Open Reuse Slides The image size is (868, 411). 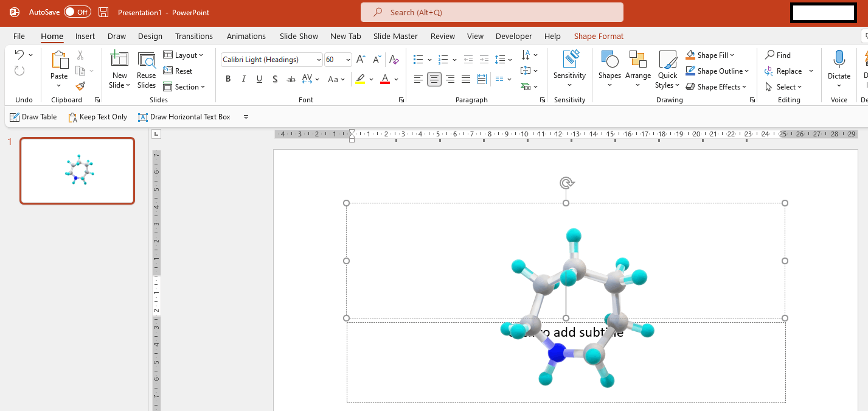click(147, 69)
